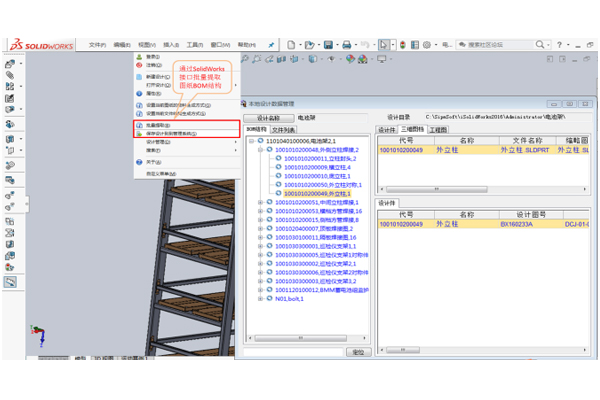Click the 定位 button below the tree
The height and width of the screenshot is (400, 600).
[358, 352]
